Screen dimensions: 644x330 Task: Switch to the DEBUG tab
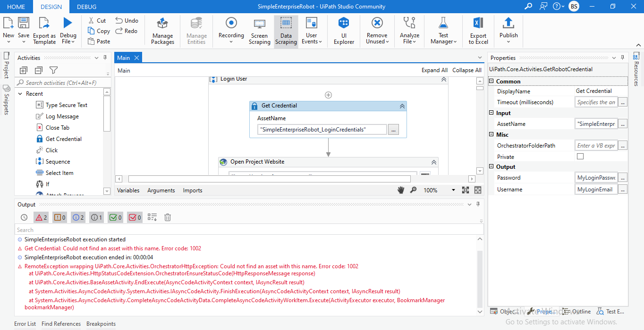pos(86,7)
